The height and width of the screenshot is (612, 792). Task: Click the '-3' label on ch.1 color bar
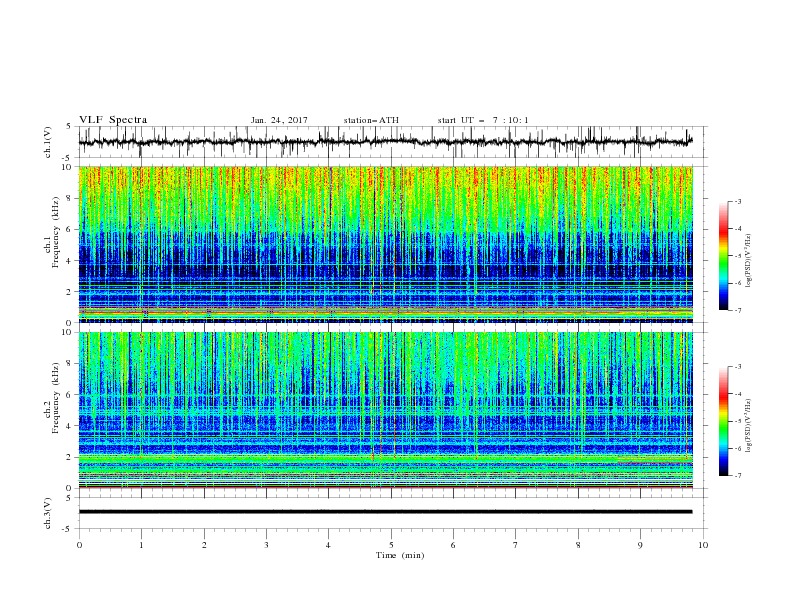tap(737, 201)
